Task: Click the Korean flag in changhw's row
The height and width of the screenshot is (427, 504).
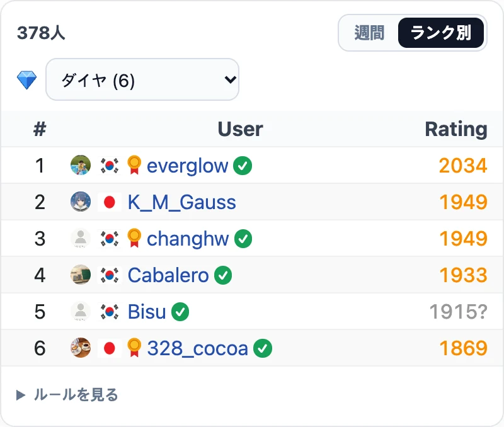Action: pyautogui.click(x=109, y=239)
